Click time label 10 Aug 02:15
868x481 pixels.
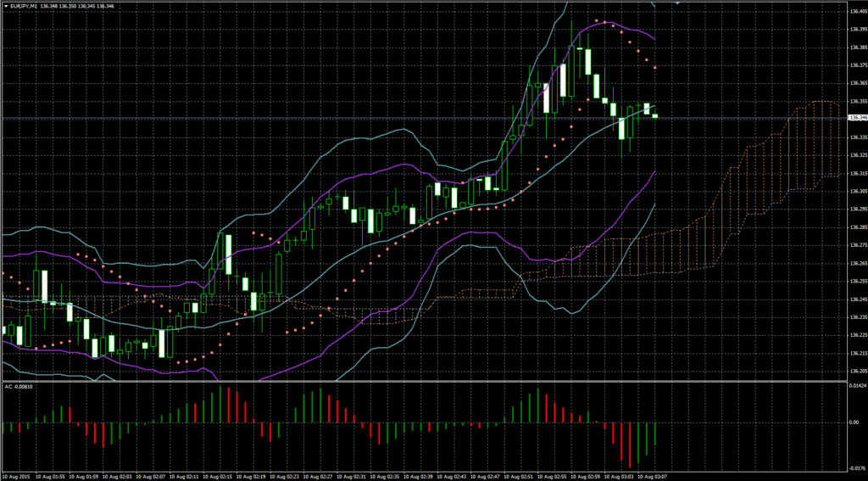[220, 476]
